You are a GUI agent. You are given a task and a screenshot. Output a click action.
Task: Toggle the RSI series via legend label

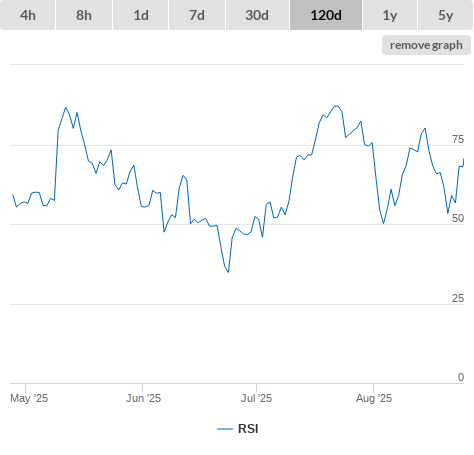tap(248, 429)
